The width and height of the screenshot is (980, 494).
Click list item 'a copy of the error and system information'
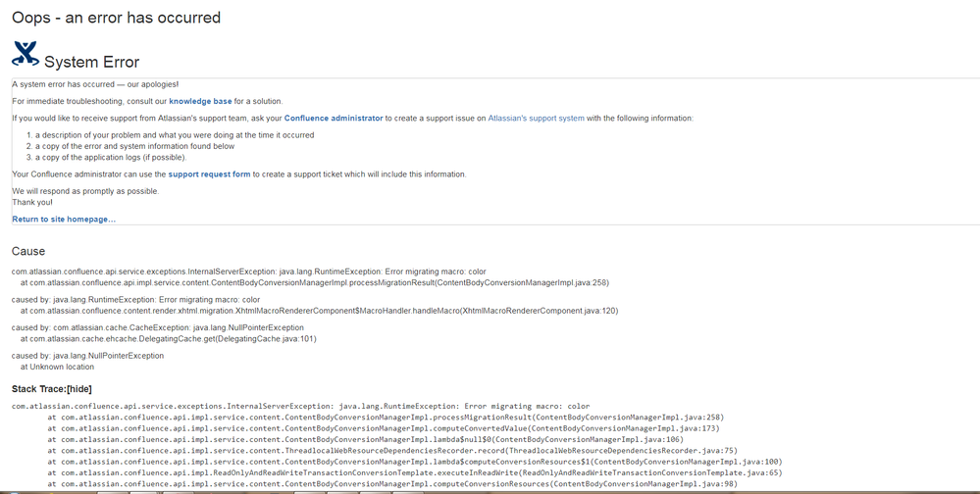(135, 146)
